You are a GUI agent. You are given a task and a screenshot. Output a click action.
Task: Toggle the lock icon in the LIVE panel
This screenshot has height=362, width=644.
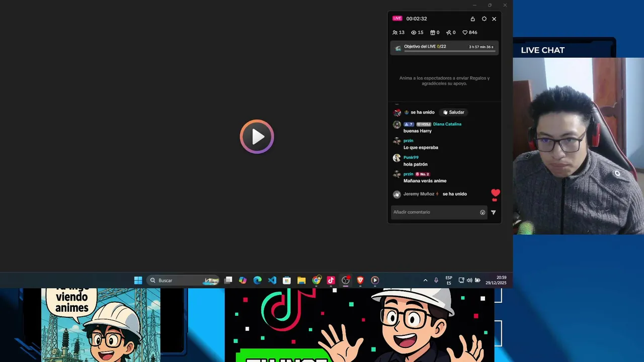472,19
